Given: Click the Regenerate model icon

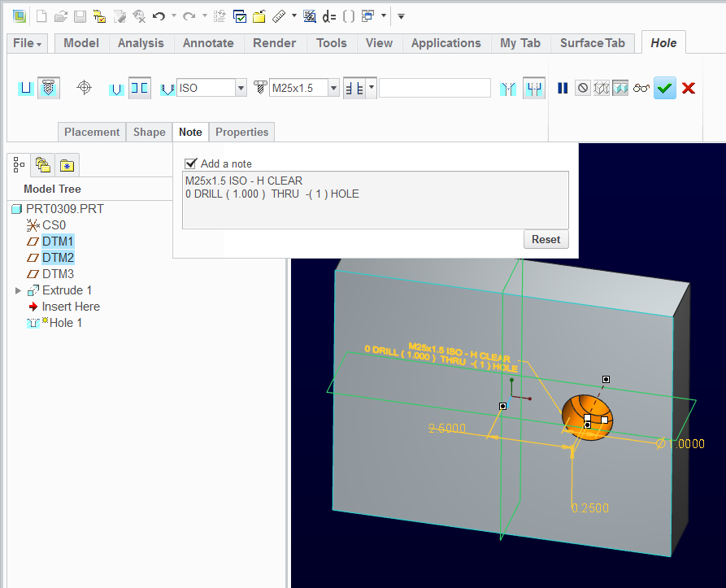Looking at the screenshot, I should (220, 16).
